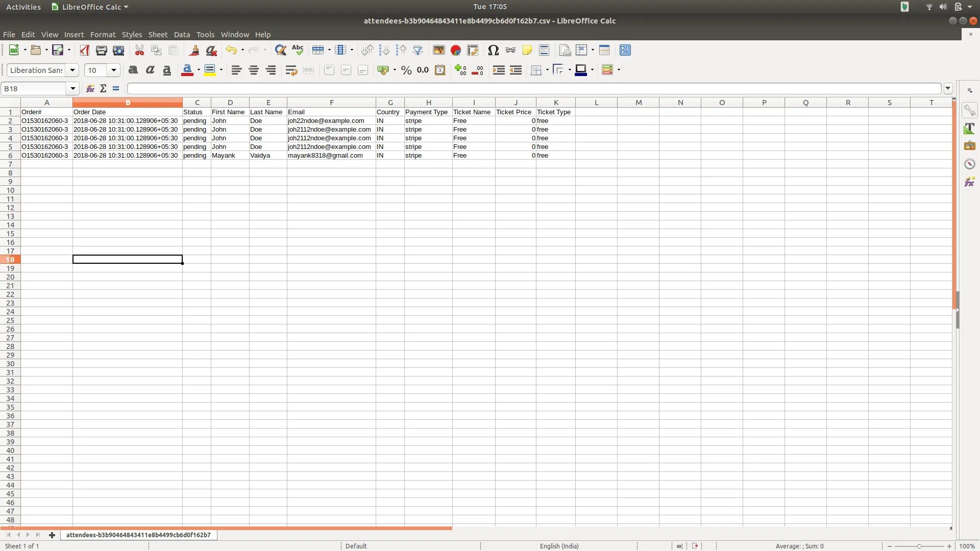Open Find & Replace tool
980x551 pixels.
coord(280,50)
